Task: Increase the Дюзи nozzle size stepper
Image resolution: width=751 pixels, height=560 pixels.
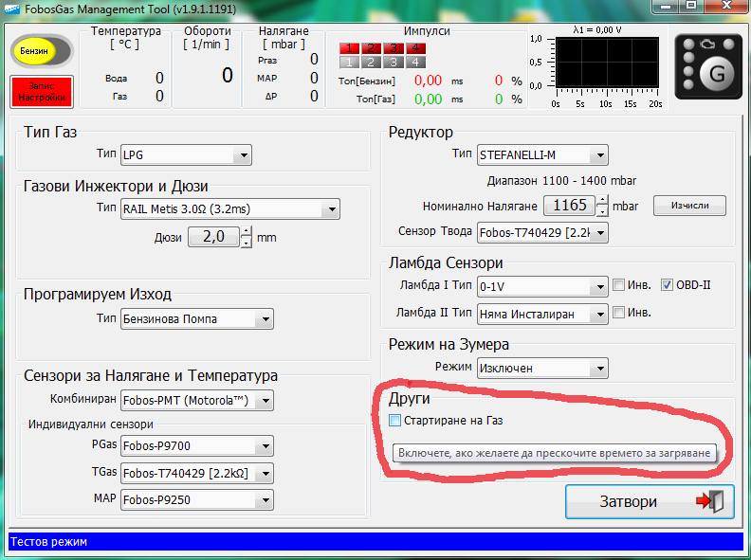Action: [x=247, y=232]
